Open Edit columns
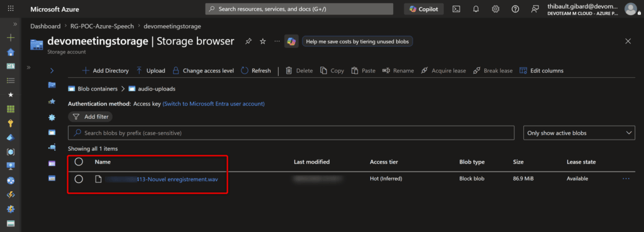Viewport: 644px width, 232px height. (x=541, y=70)
